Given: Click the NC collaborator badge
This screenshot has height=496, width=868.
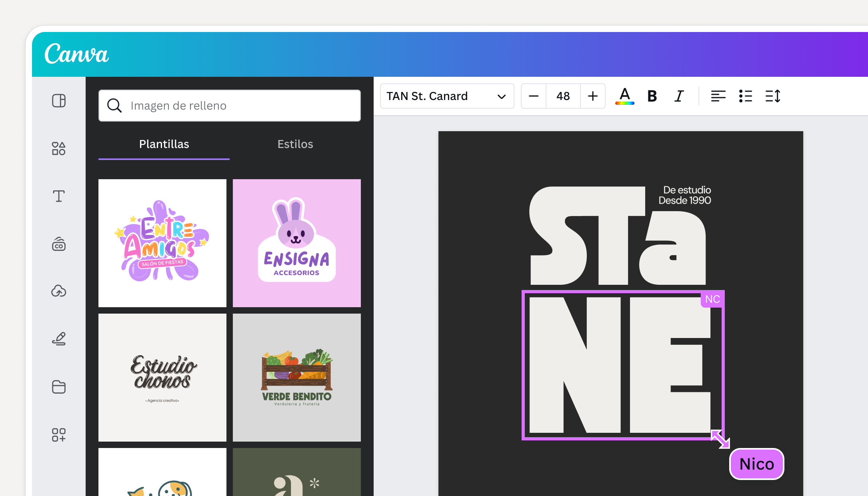Looking at the screenshot, I should pos(712,299).
